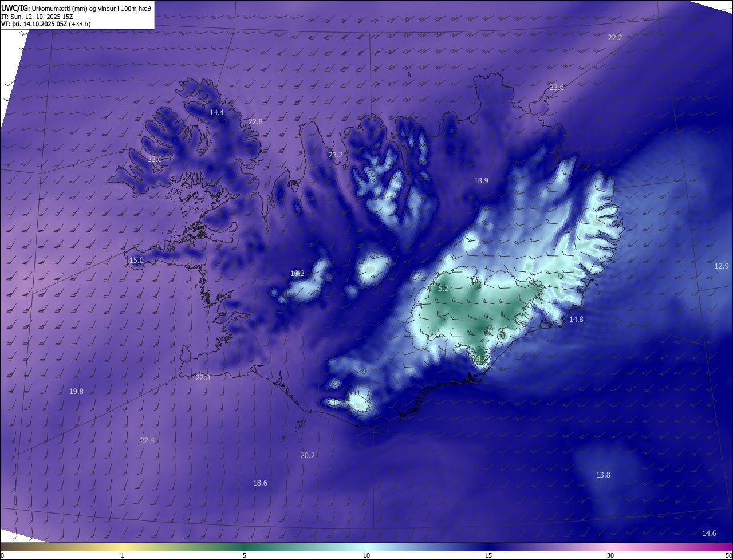Image resolution: width=733 pixels, height=560 pixels.
Task: Click the color scale tick label 30
Action: (x=610, y=555)
